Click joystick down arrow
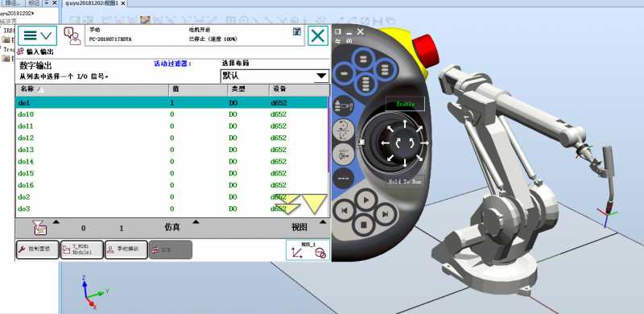 tap(405, 163)
